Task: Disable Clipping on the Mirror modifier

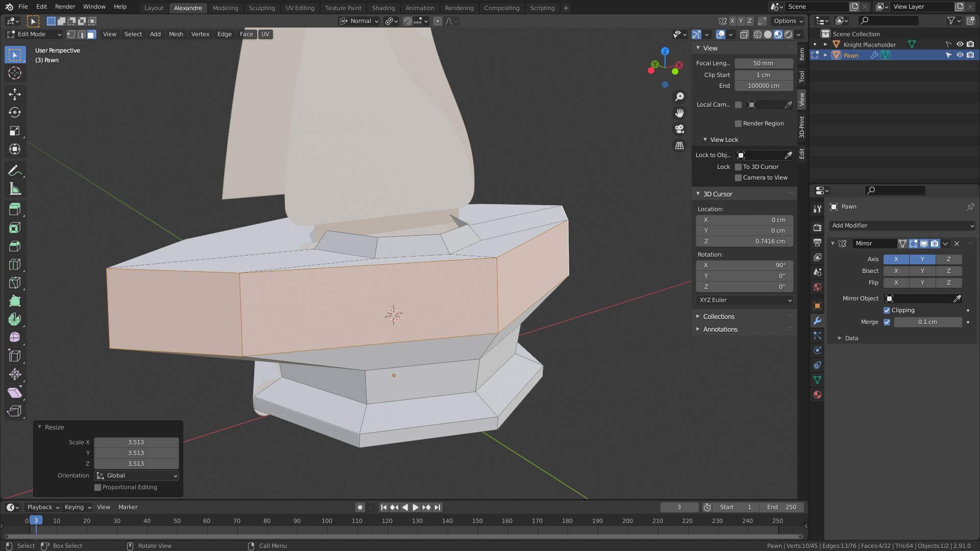Action: tap(887, 310)
